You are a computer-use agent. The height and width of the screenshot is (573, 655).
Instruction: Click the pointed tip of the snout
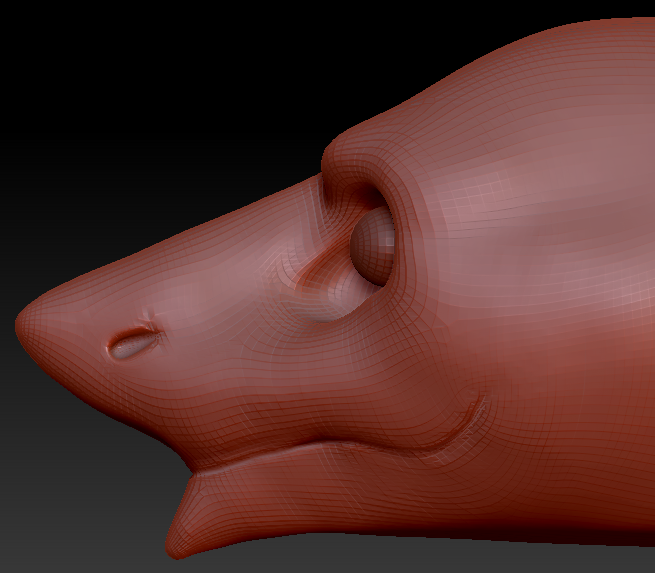22,323
